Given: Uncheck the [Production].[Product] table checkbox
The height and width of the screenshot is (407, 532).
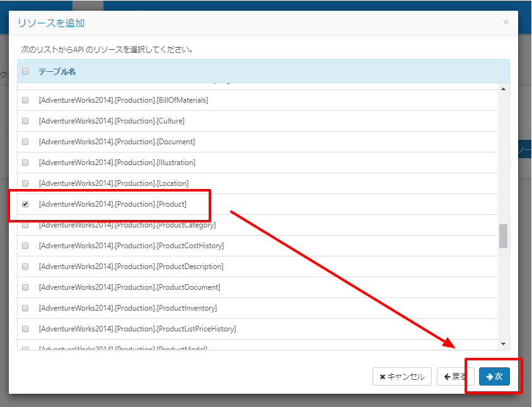Looking at the screenshot, I should click(x=25, y=204).
